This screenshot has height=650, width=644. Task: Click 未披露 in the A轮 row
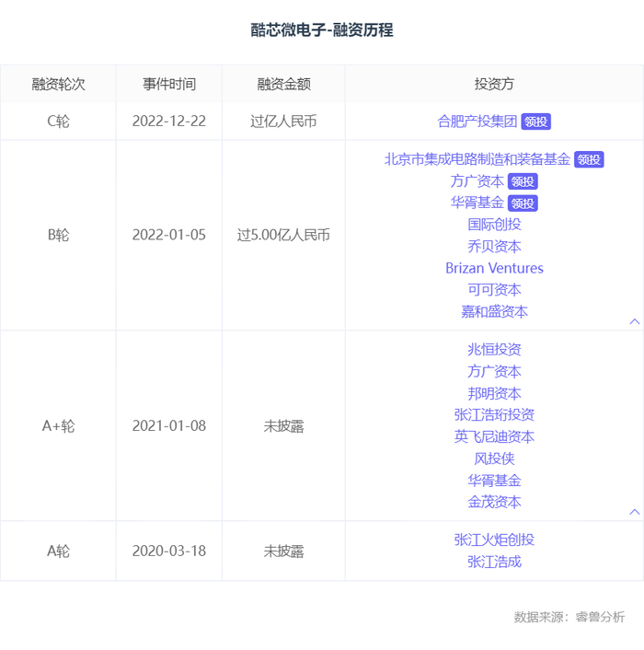point(283,551)
